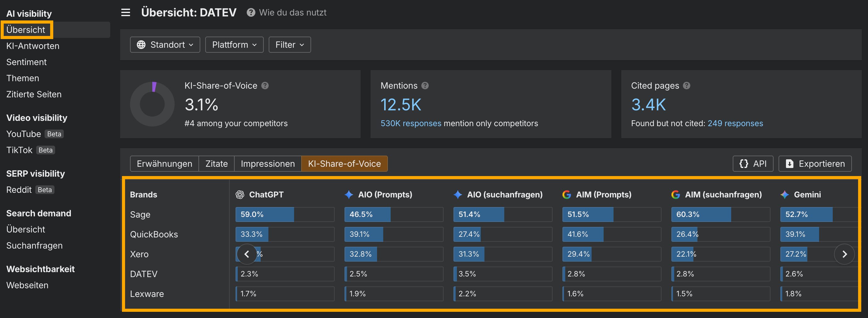
Task: Click the DATEV brand row label
Action: pos(144,275)
